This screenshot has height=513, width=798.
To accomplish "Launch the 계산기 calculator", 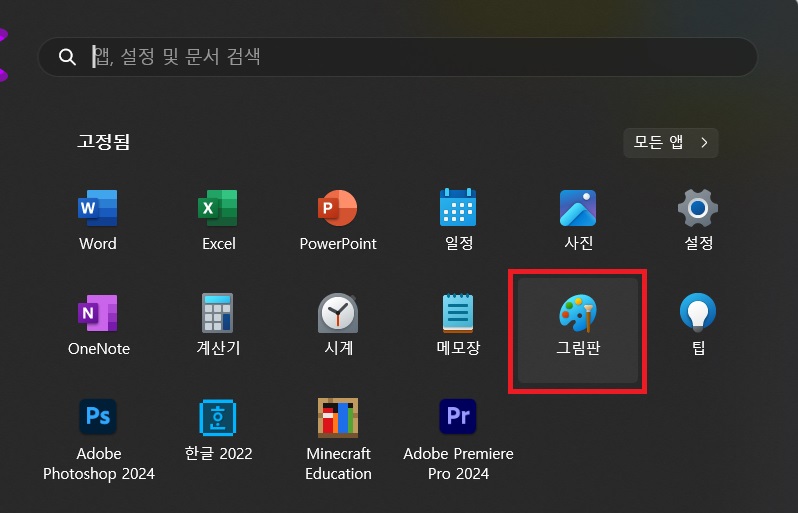I will coord(218,326).
